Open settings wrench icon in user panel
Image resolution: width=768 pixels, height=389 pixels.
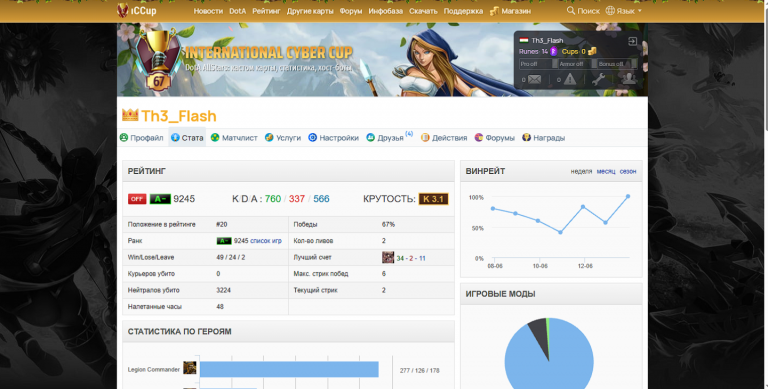(598, 79)
